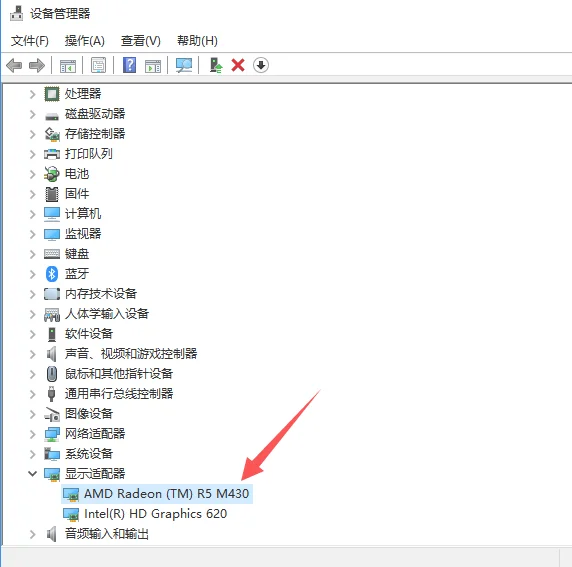572x567 pixels.
Task: Select AMD Radeon (TM) R5 M430
Action: [166, 494]
